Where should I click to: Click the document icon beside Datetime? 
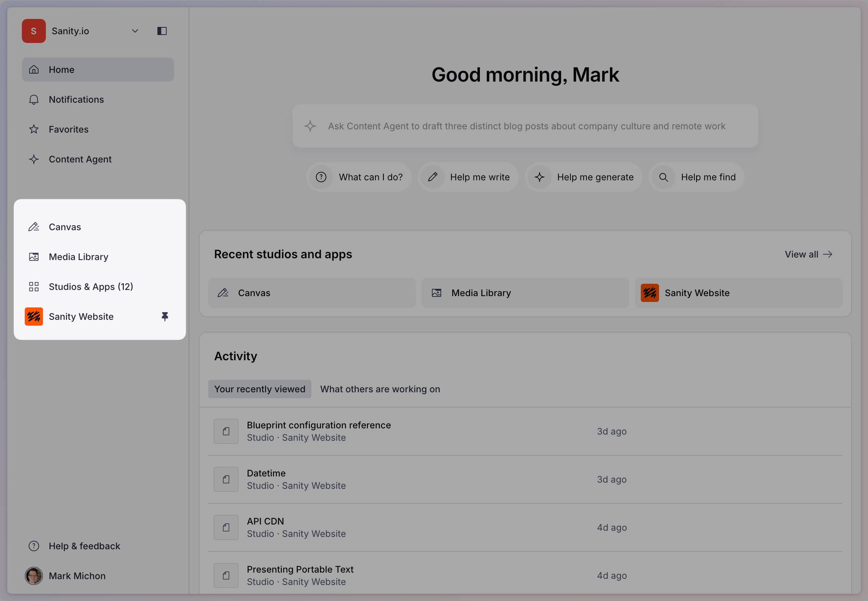pyautogui.click(x=226, y=479)
